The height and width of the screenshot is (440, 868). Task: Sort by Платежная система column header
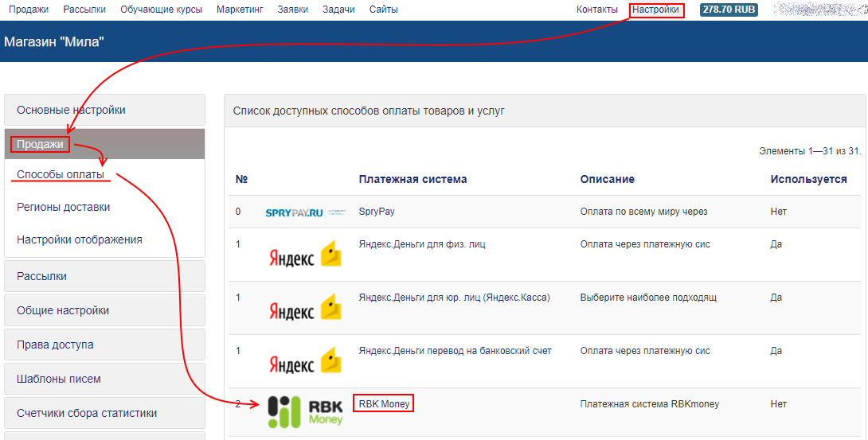(x=412, y=179)
